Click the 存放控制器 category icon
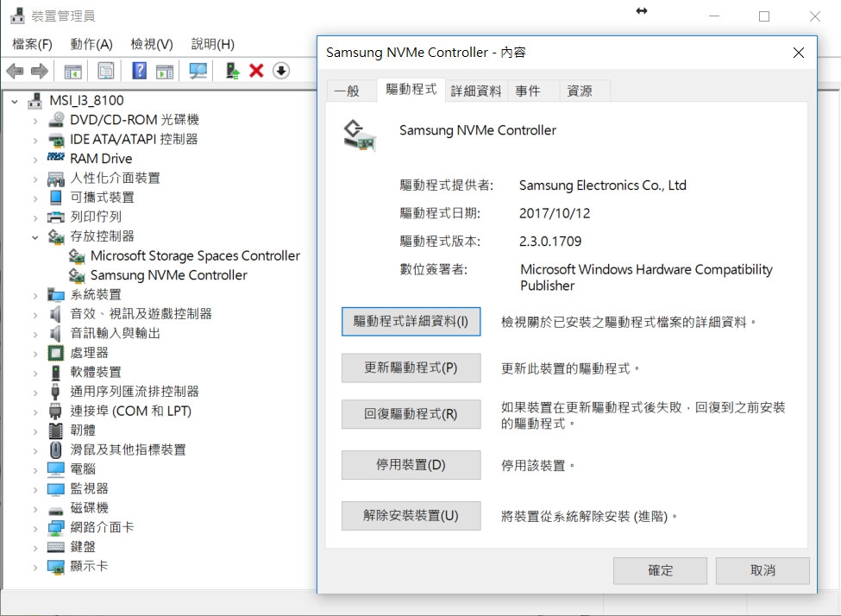 click(x=56, y=236)
